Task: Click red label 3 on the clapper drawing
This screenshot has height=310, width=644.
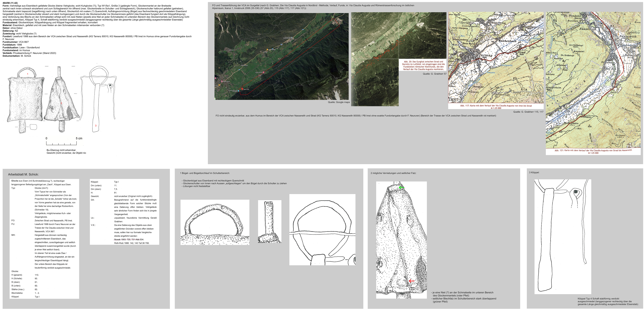Action: point(96,126)
